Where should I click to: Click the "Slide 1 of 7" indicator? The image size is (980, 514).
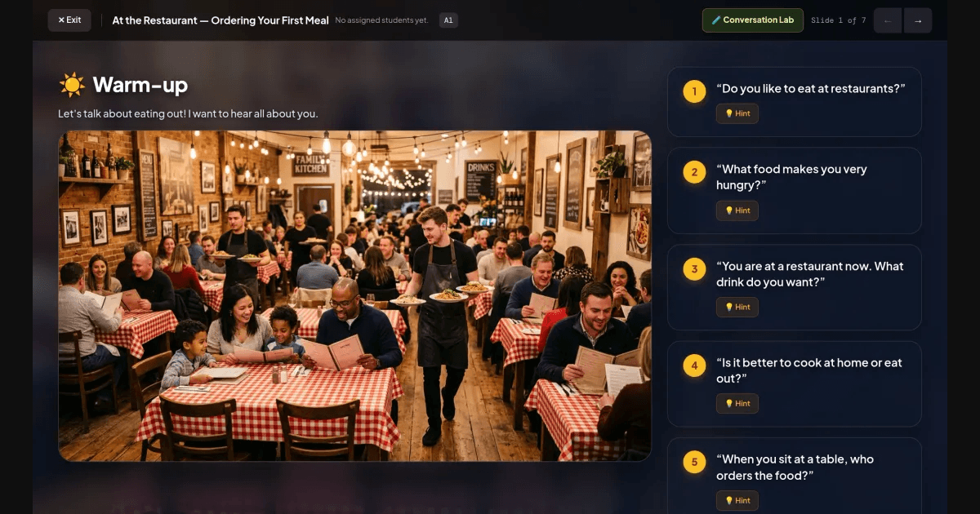pyautogui.click(x=839, y=20)
